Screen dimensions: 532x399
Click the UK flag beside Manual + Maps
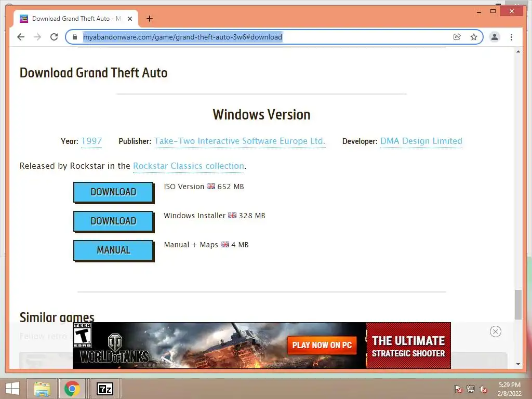tap(225, 244)
